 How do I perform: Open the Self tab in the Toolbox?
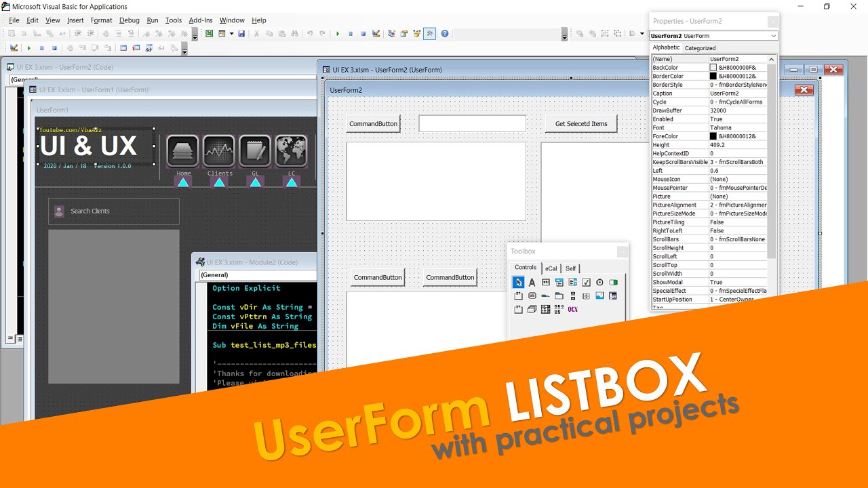[x=571, y=268]
